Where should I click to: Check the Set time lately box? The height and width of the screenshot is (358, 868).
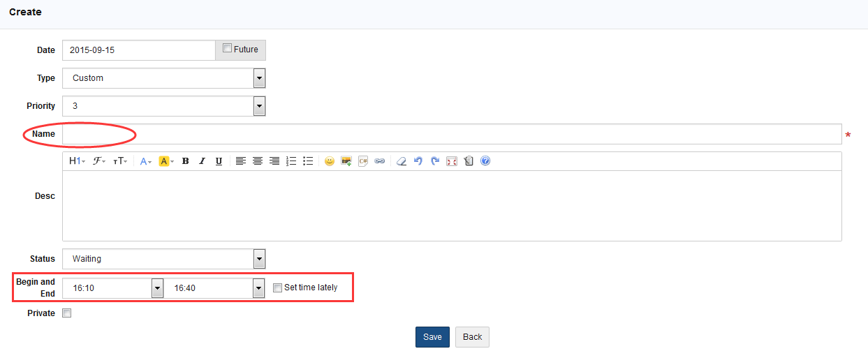pyautogui.click(x=277, y=288)
